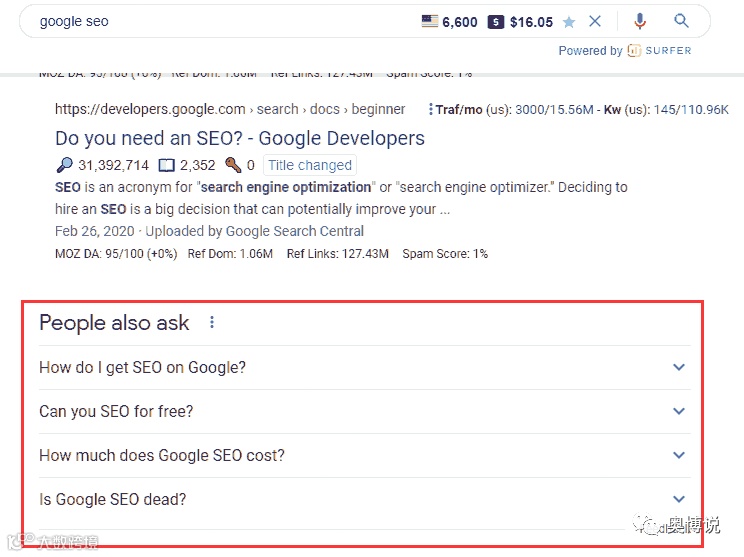Run the search with the magnifier icon
Screen dimensions: 744x557
681,20
